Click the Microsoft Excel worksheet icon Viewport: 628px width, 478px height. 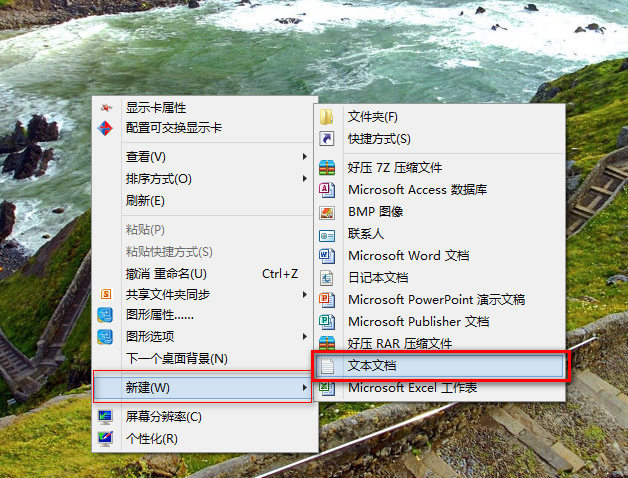pos(327,388)
